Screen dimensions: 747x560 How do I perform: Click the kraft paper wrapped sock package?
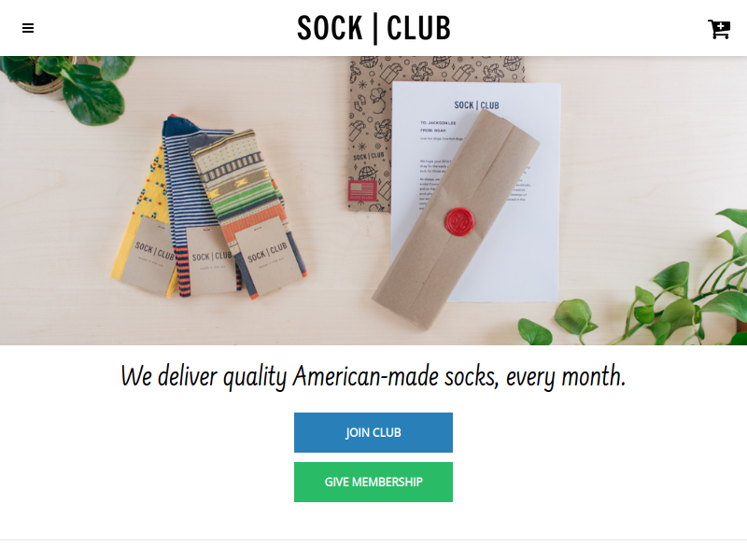tap(457, 220)
